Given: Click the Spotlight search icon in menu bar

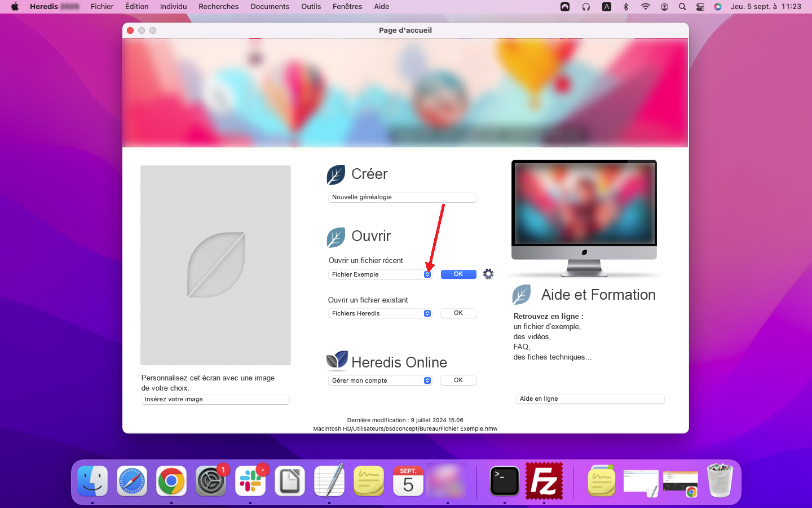Looking at the screenshot, I should click(x=682, y=7).
